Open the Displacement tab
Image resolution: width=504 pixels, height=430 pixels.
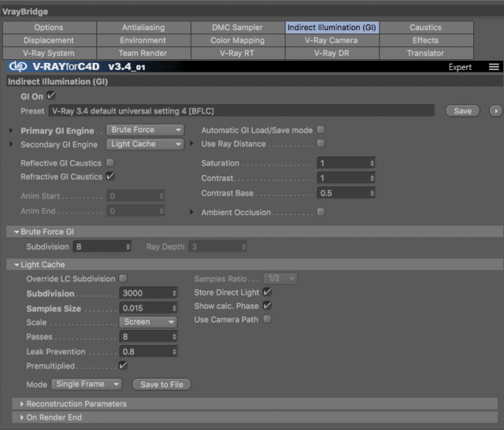point(49,40)
